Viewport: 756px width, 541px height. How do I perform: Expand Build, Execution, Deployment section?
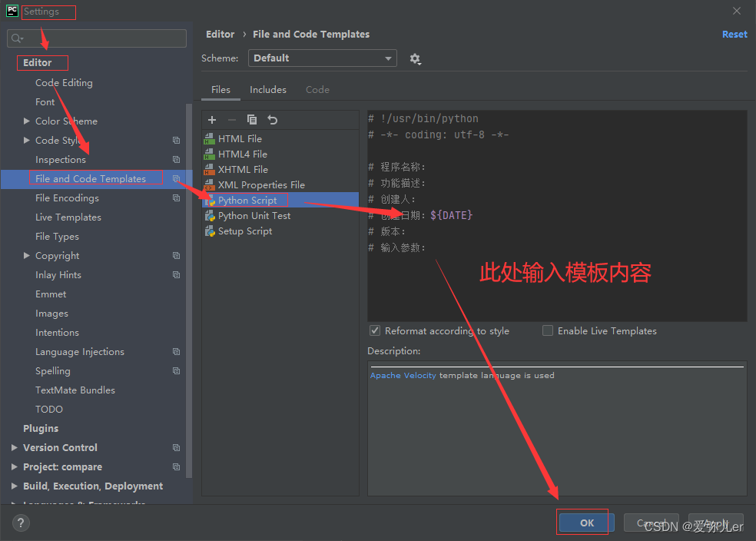pos(15,486)
